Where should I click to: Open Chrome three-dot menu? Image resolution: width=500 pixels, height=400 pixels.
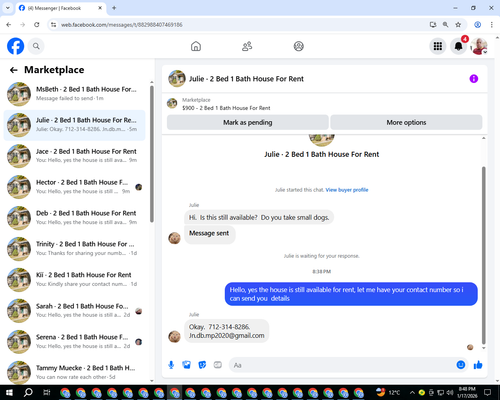coord(491,25)
